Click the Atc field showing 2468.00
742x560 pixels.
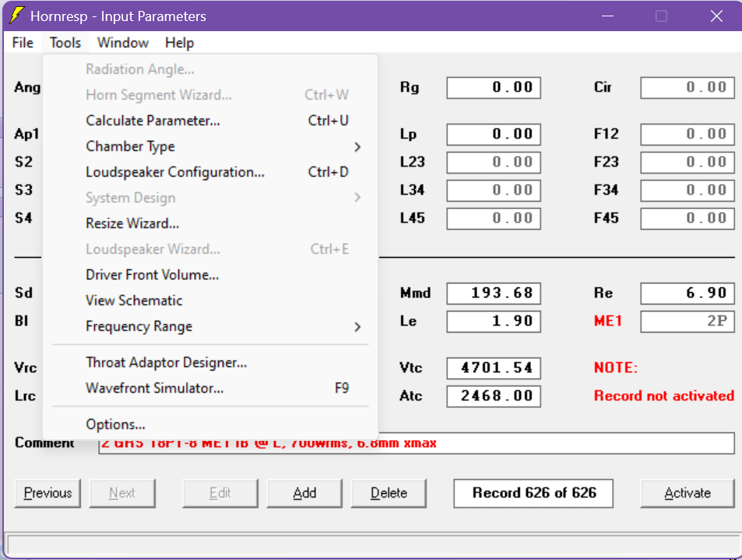click(x=494, y=396)
